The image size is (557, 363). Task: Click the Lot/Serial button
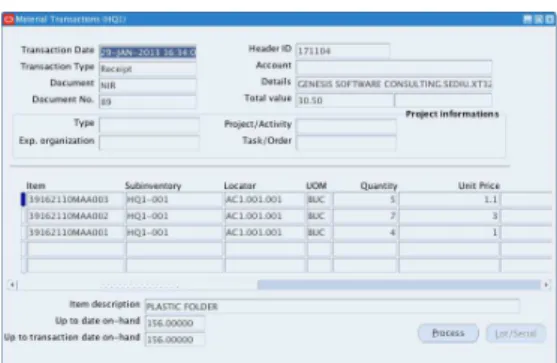click(515, 334)
